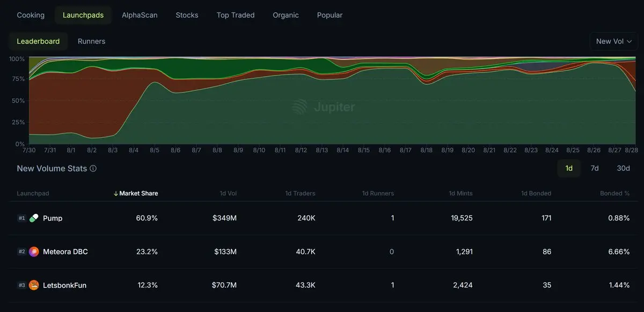
Task: Select the 30d time range
Action: pyautogui.click(x=623, y=168)
